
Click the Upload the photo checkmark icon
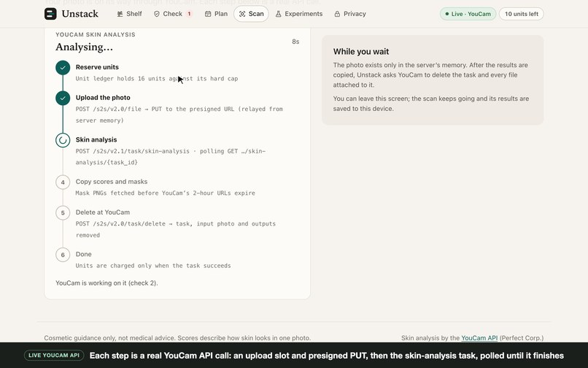pos(63,98)
